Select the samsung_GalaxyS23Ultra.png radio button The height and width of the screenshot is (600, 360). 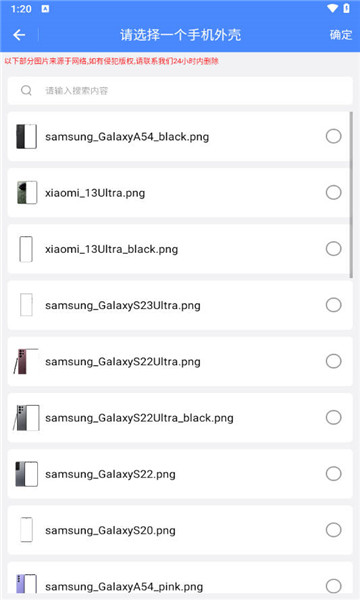[334, 305]
